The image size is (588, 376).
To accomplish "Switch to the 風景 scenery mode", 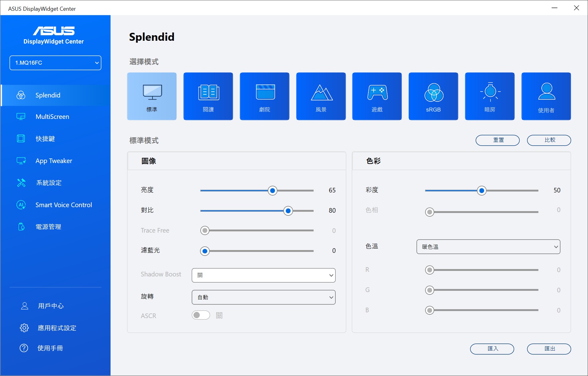I will point(321,96).
